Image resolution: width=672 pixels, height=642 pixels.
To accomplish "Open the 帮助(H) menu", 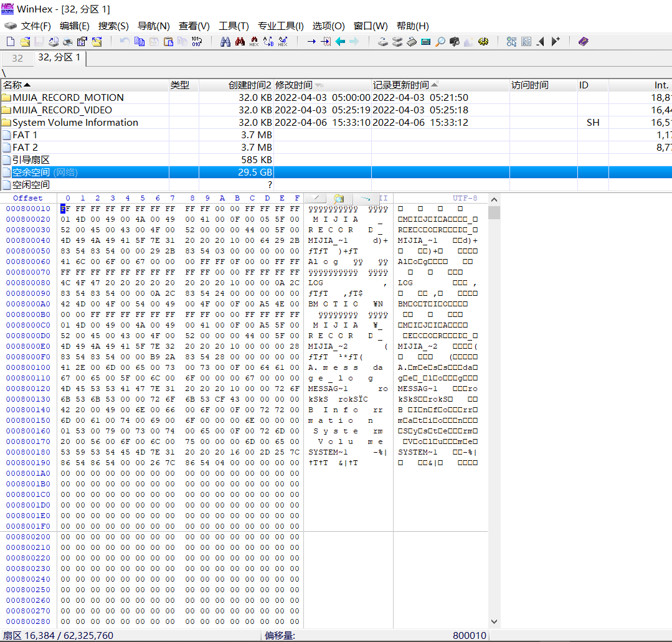I will (413, 26).
